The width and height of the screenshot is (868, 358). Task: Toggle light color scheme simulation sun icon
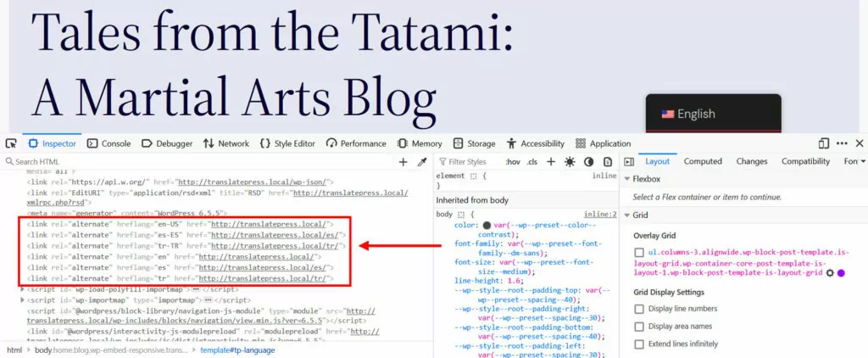click(570, 162)
